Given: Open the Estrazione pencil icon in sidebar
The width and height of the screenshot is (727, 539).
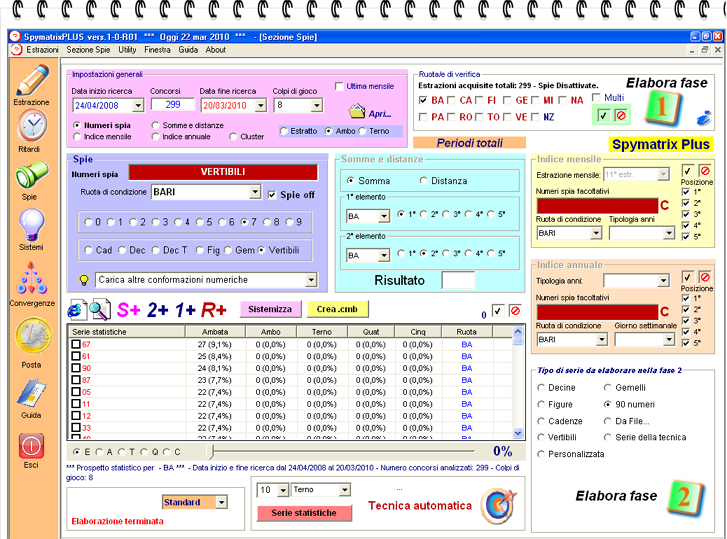Looking at the screenshot, I should tap(32, 80).
